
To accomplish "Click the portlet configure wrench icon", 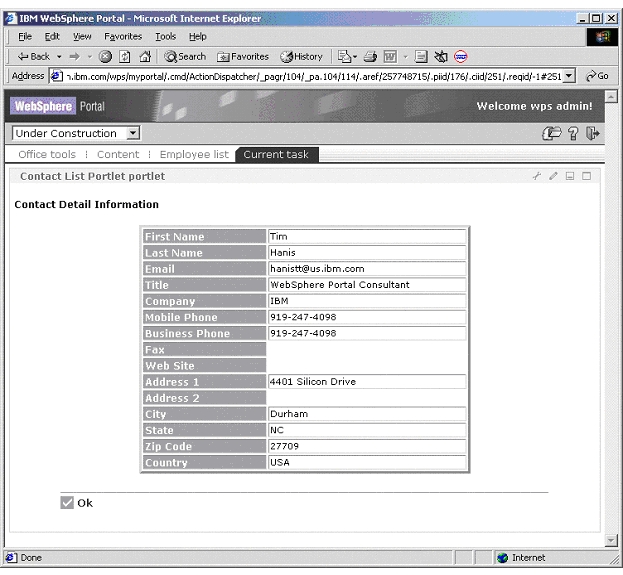I will click(537, 176).
